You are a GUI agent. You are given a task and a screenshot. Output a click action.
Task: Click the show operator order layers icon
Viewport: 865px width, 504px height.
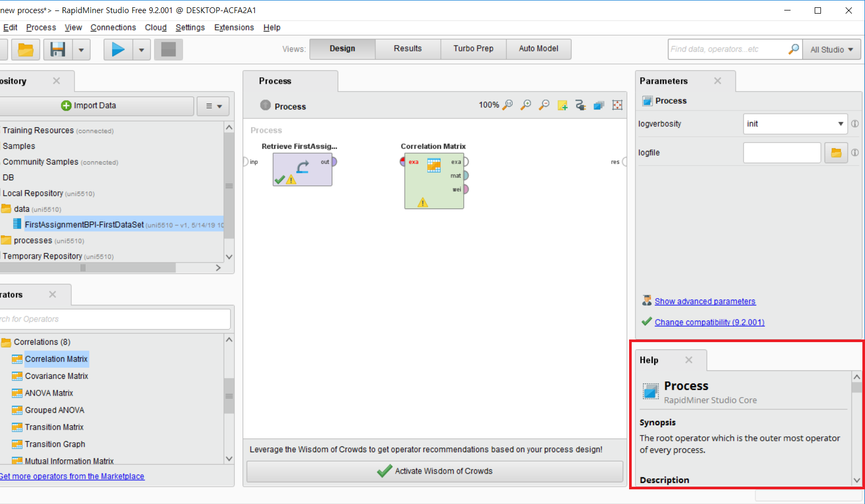(599, 105)
